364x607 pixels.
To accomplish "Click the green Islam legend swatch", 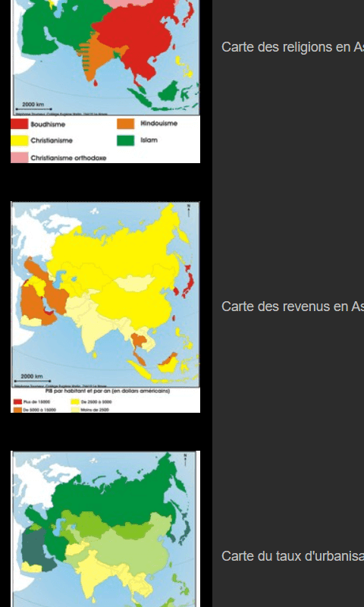I will 126,140.
